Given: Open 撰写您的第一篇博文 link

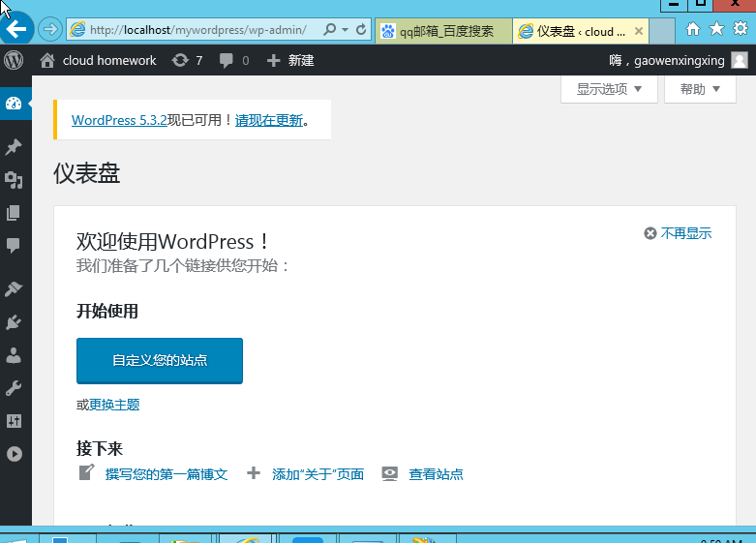Looking at the screenshot, I should point(166,474).
